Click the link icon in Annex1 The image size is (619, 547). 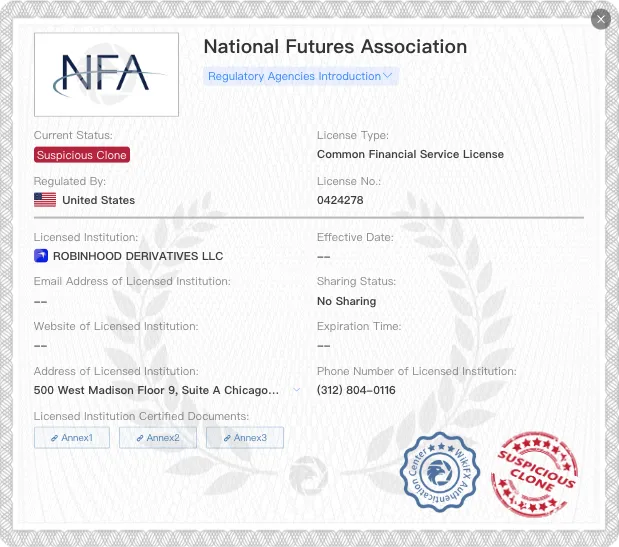[54, 438]
